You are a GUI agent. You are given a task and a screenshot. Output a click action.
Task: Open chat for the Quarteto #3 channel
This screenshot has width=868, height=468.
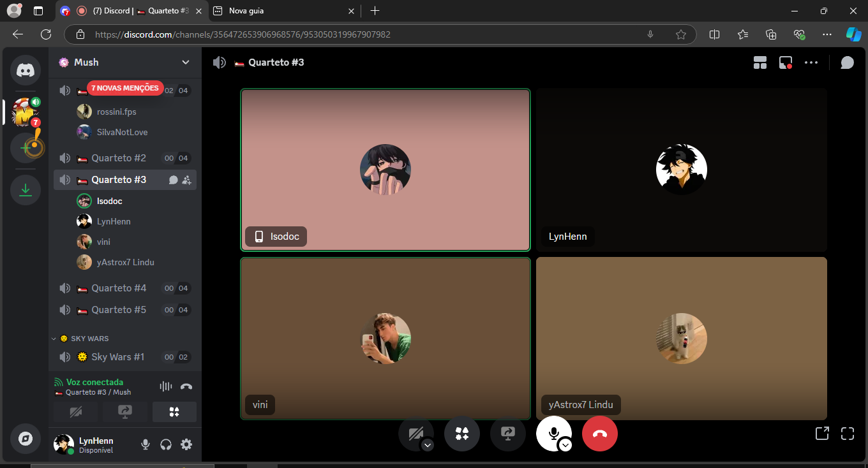173,180
